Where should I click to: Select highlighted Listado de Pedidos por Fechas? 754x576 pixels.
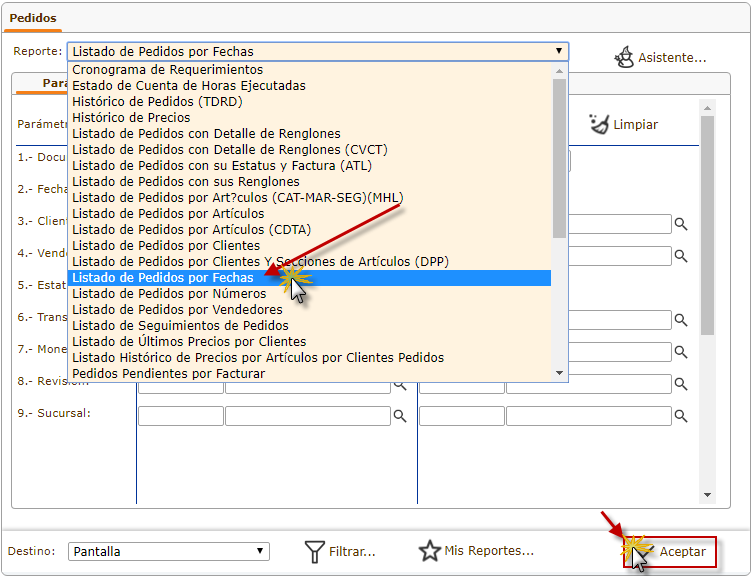coord(310,278)
